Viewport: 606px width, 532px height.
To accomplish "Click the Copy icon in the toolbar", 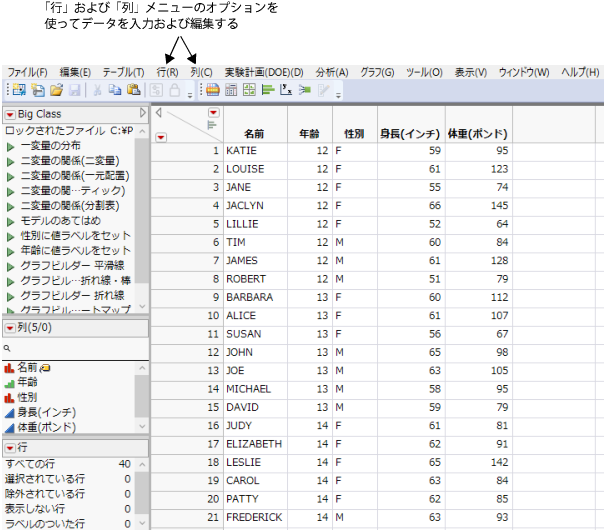I will pos(117,90).
